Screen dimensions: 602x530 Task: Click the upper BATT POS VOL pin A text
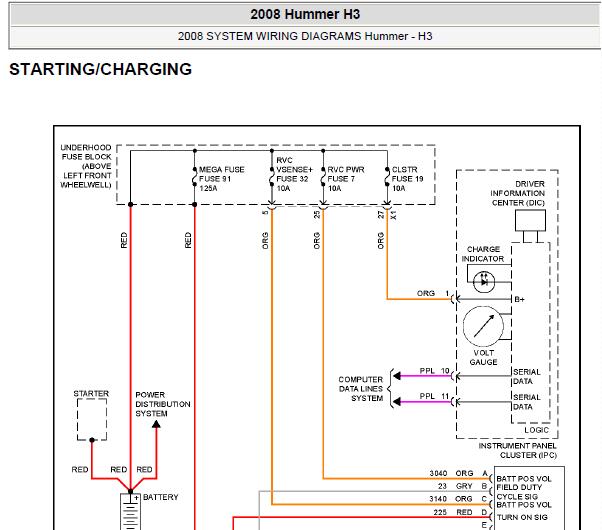(x=524, y=479)
